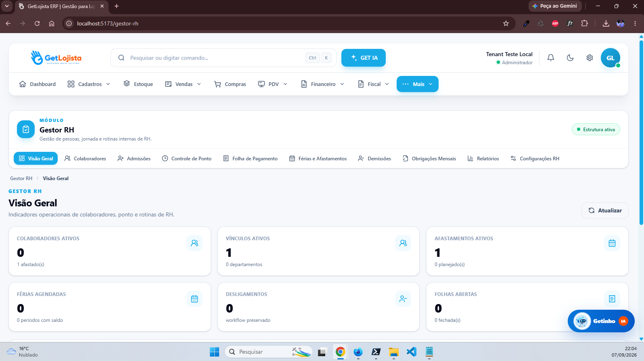Expand the Cadastros dropdown menu

coord(89,84)
